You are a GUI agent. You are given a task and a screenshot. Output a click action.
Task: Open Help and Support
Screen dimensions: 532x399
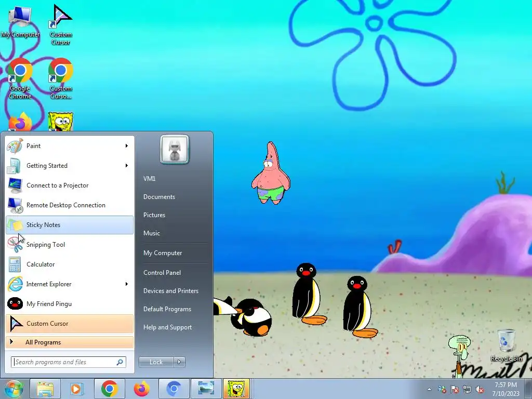tap(168, 327)
